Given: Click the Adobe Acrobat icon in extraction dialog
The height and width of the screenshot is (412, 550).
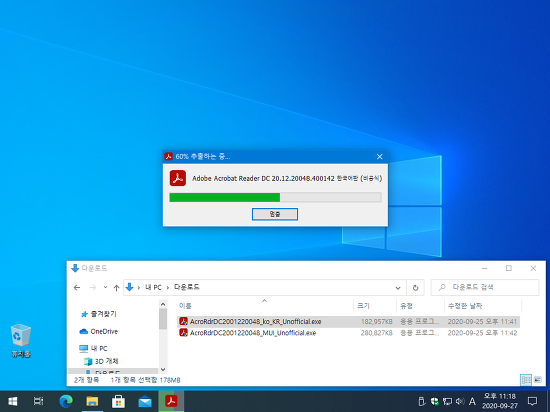Looking at the screenshot, I should (x=178, y=178).
